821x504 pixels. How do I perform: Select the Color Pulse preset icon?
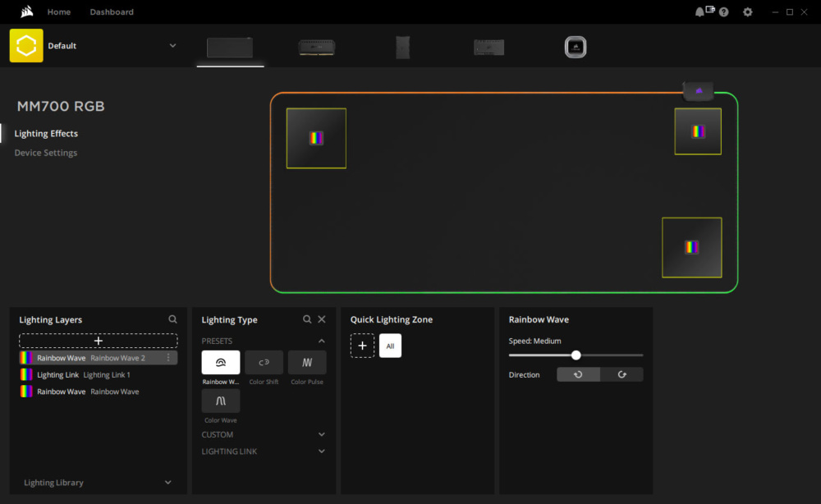[307, 362]
